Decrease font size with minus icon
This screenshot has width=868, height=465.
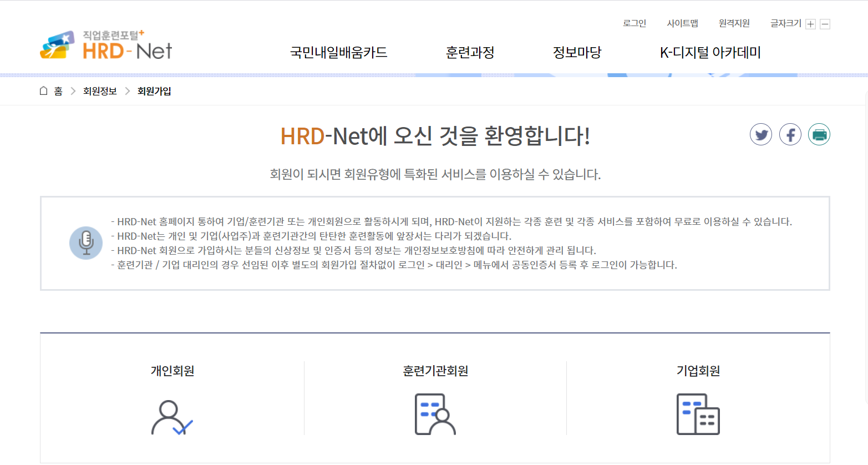pyautogui.click(x=825, y=24)
